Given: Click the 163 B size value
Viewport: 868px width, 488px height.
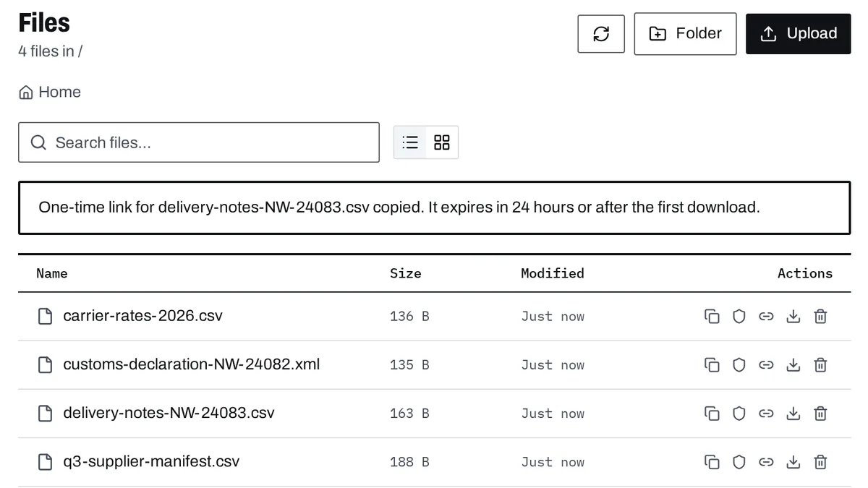Looking at the screenshot, I should 409,413.
